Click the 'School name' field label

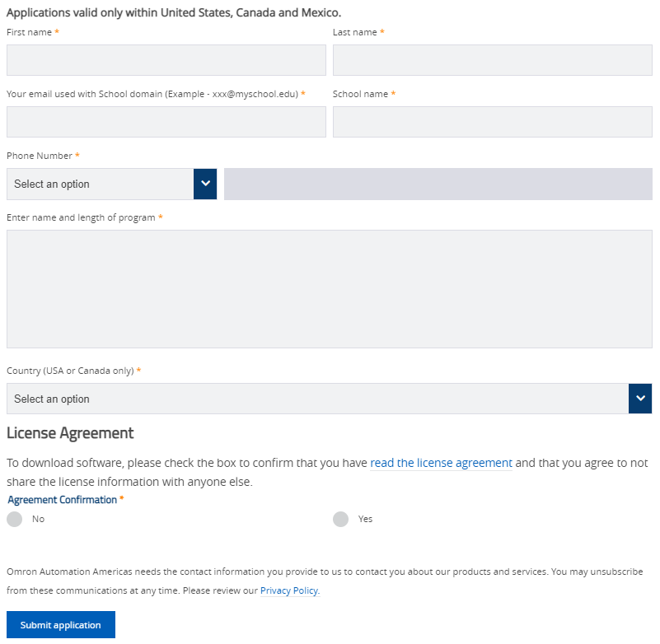point(360,94)
